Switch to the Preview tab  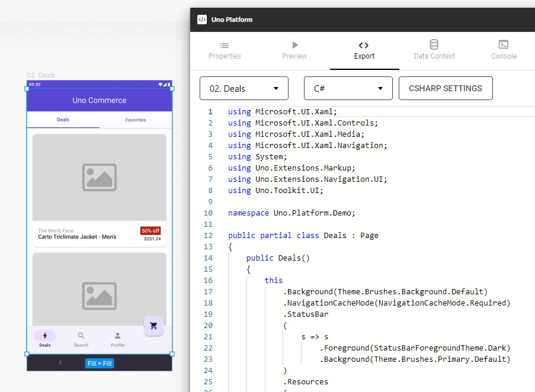pos(294,50)
